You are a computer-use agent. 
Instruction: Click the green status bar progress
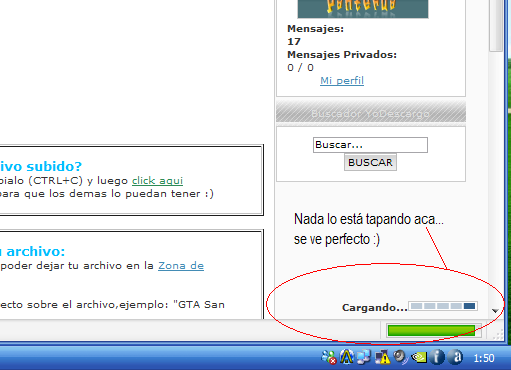(x=431, y=331)
